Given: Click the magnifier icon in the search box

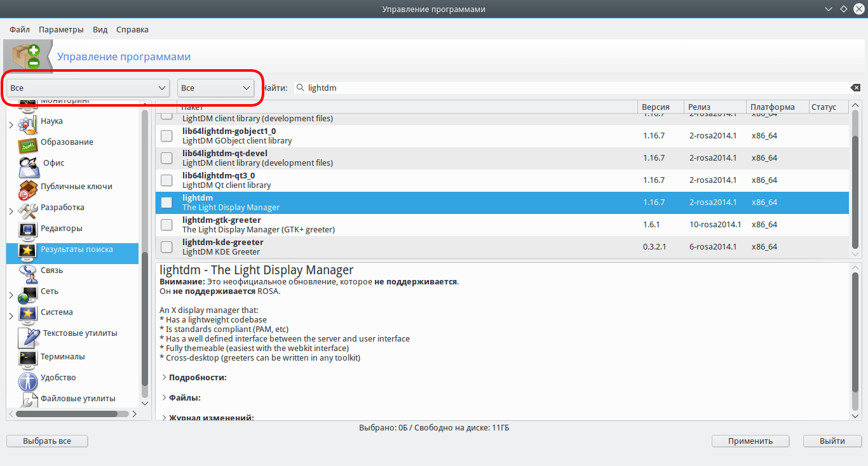Looking at the screenshot, I should click(x=301, y=88).
